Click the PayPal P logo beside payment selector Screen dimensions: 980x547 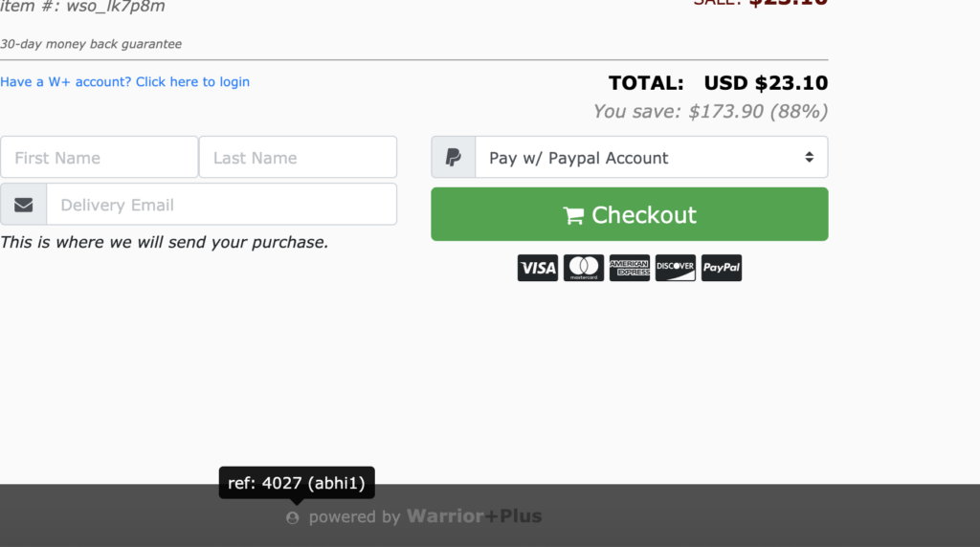coord(453,158)
